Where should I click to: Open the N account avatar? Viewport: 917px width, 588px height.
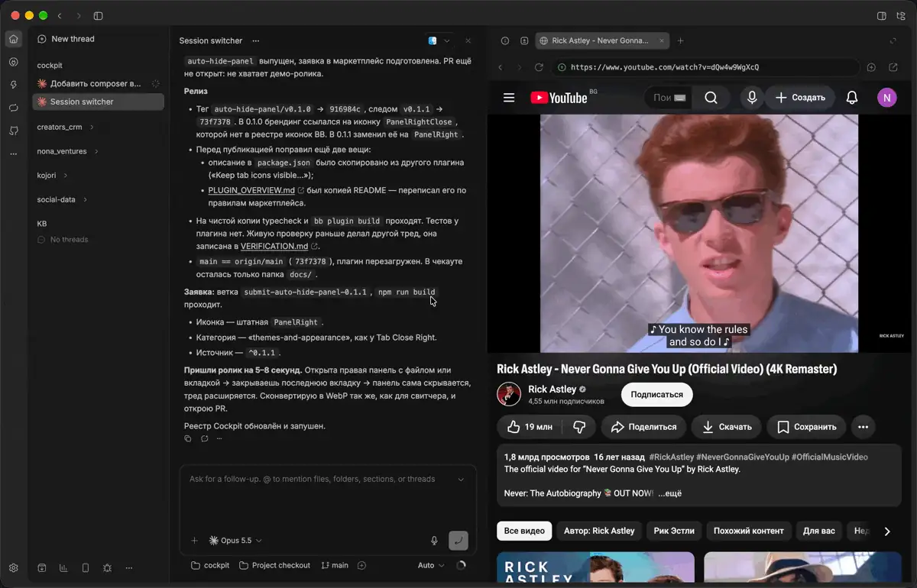tap(886, 97)
